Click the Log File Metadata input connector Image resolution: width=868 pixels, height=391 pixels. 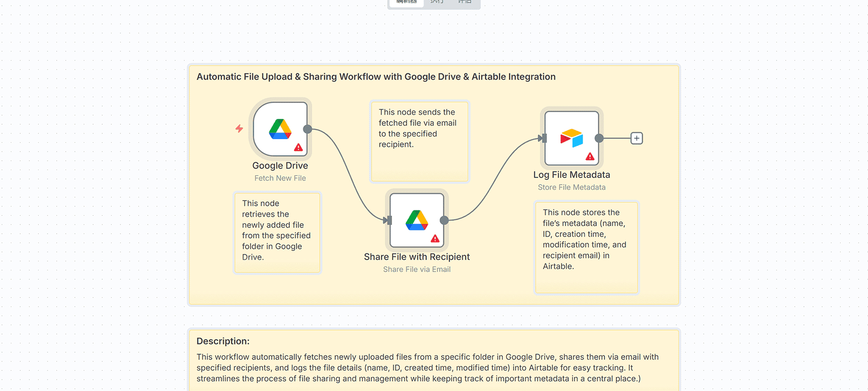[542, 138]
